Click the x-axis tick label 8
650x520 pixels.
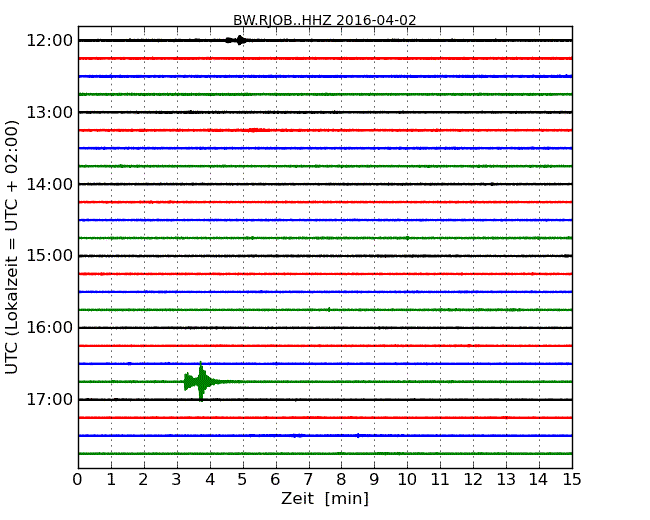(x=341, y=480)
